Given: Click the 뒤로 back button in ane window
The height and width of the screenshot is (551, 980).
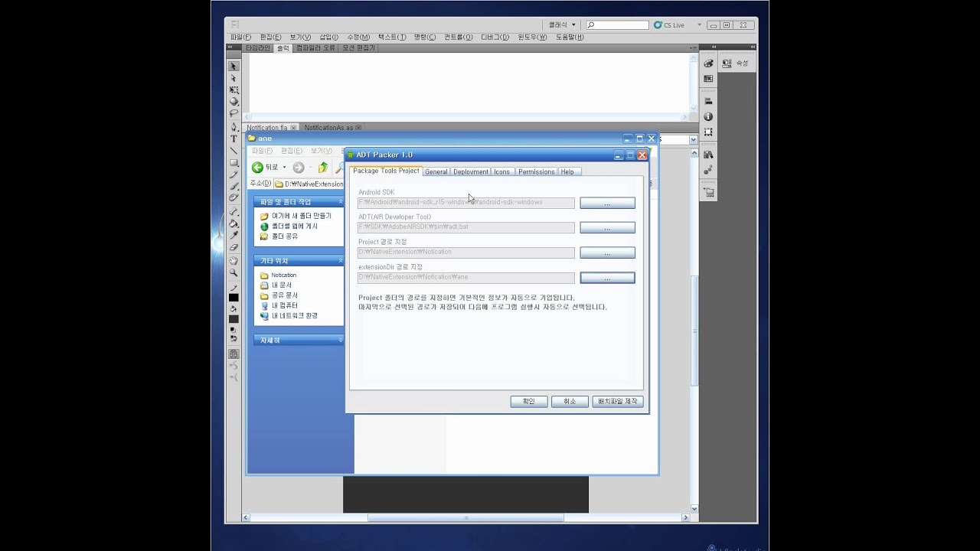Looking at the screenshot, I should tap(265, 168).
